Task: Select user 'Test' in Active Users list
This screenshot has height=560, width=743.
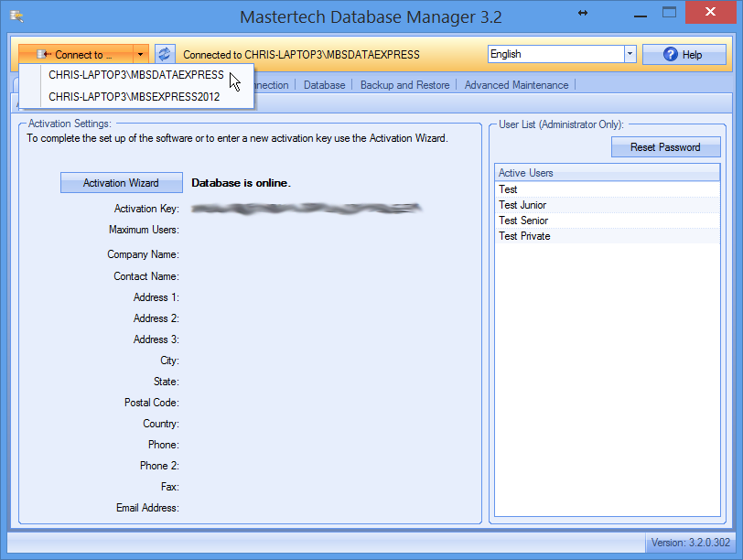Action: [x=607, y=189]
